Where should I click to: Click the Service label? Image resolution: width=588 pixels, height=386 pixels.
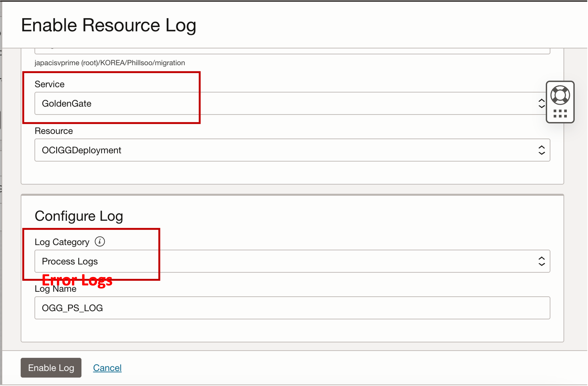pos(50,84)
